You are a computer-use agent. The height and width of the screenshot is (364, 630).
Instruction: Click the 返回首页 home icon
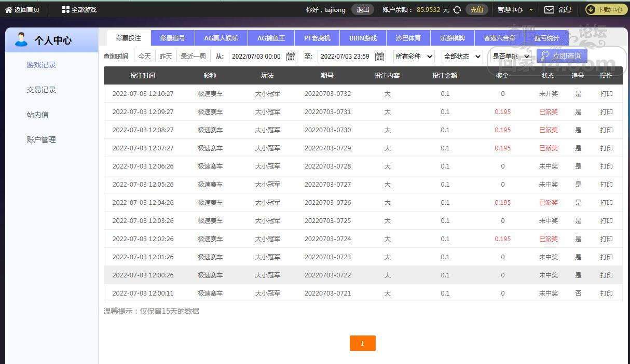(x=8, y=10)
